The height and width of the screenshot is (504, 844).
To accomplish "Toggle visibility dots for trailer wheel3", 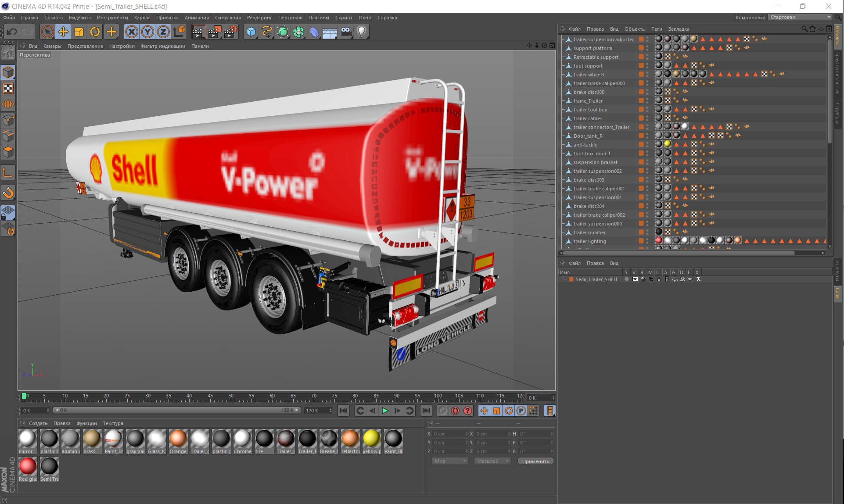I will 647,74.
